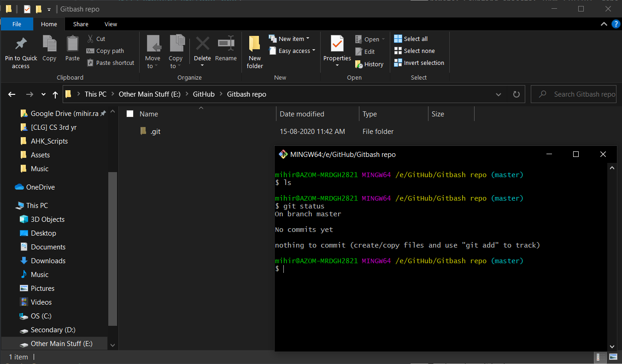622x364 pixels.
Task: Click Select all in the ribbon
Action: tap(411, 39)
